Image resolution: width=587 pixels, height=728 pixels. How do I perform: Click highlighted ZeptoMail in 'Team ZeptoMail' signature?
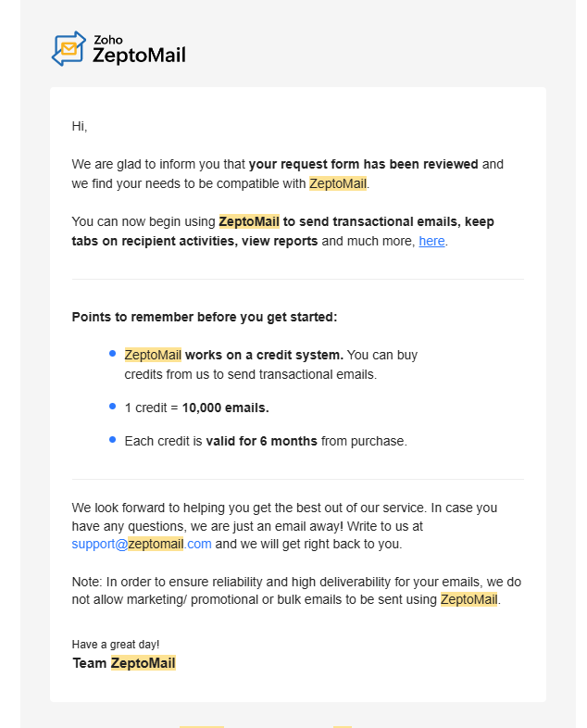pos(143,663)
